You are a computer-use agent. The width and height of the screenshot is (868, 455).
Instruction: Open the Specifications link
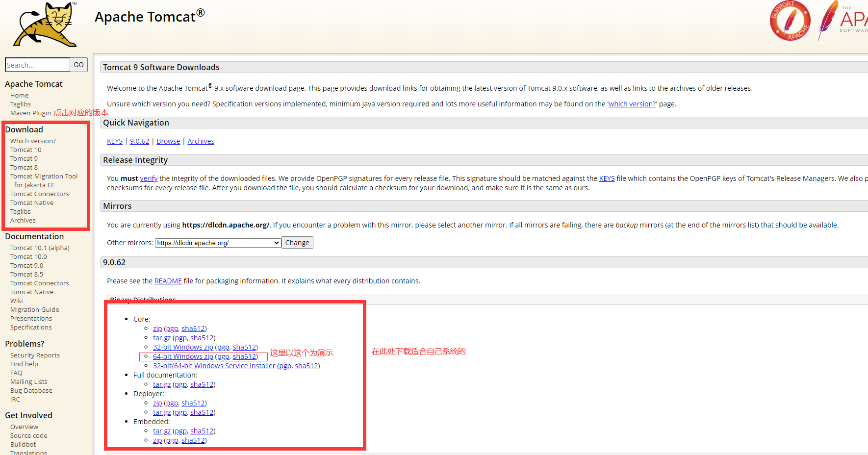coord(31,328)
